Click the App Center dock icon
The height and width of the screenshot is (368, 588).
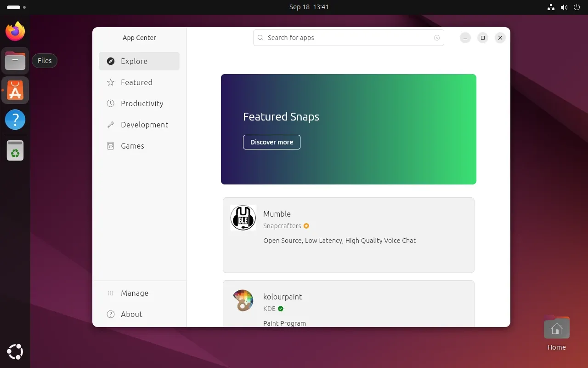15,90
